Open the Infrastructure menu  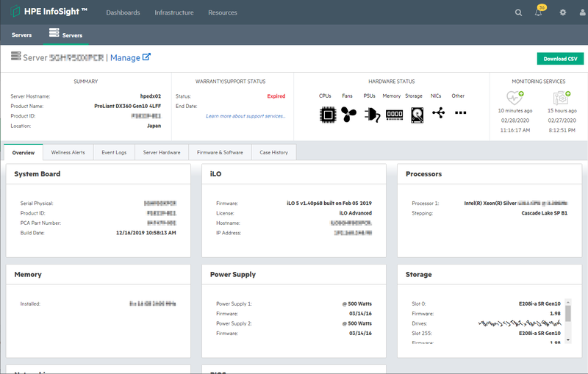[174, 12]
